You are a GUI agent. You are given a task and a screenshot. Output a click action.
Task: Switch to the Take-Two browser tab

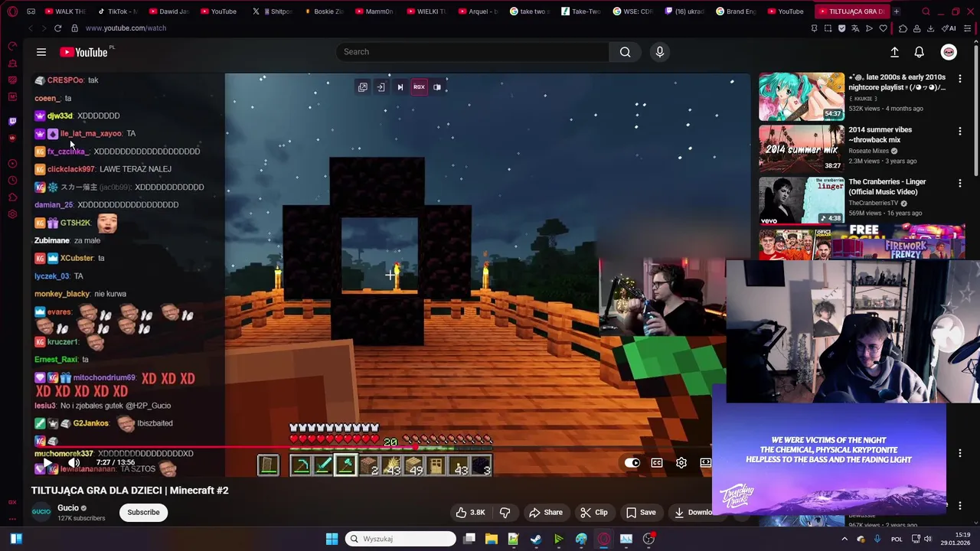pyautogui.click(x=581, y=11)
